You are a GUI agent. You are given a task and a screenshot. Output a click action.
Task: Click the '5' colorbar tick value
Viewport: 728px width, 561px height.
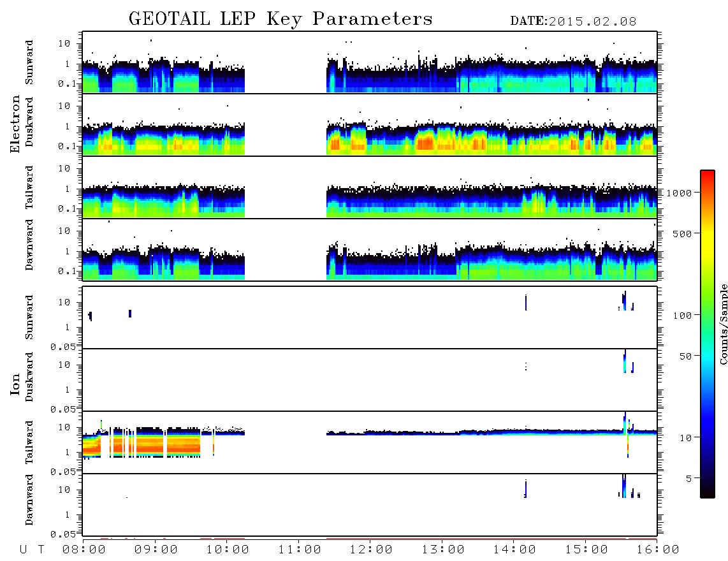tap(688, 479)
